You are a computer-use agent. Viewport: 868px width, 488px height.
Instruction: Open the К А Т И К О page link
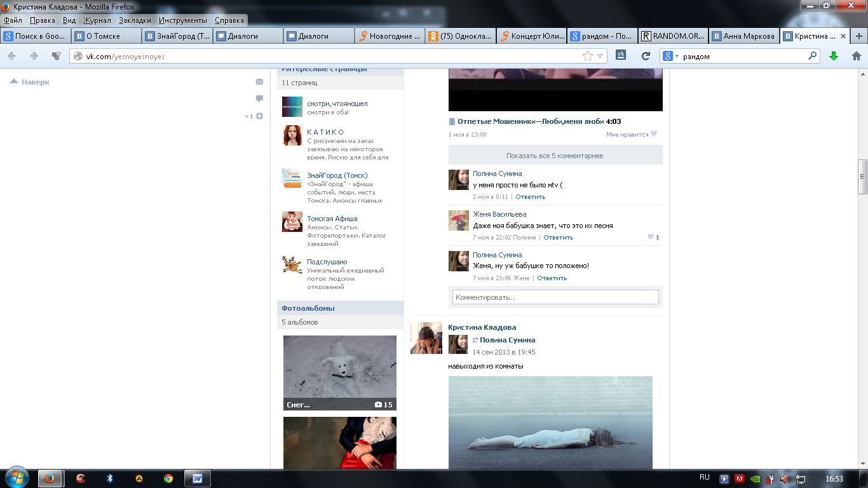(x=325, y=132)
